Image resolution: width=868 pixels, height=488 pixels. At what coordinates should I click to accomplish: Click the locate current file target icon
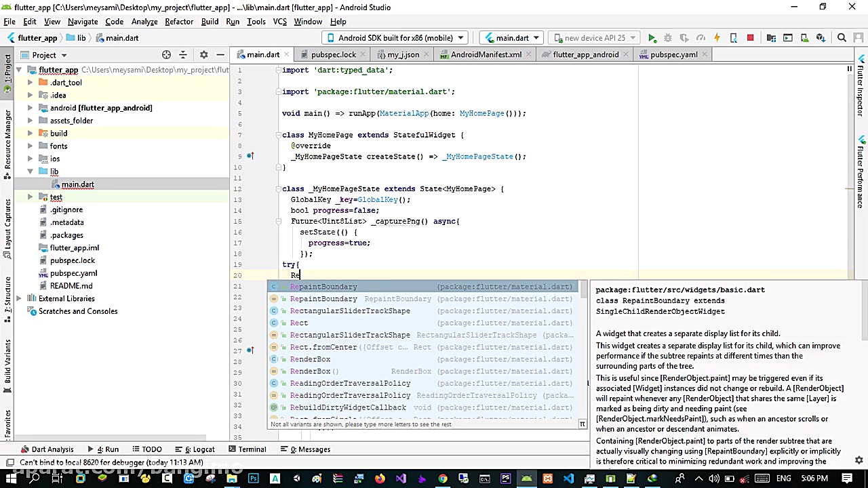[x=166, y=55]
